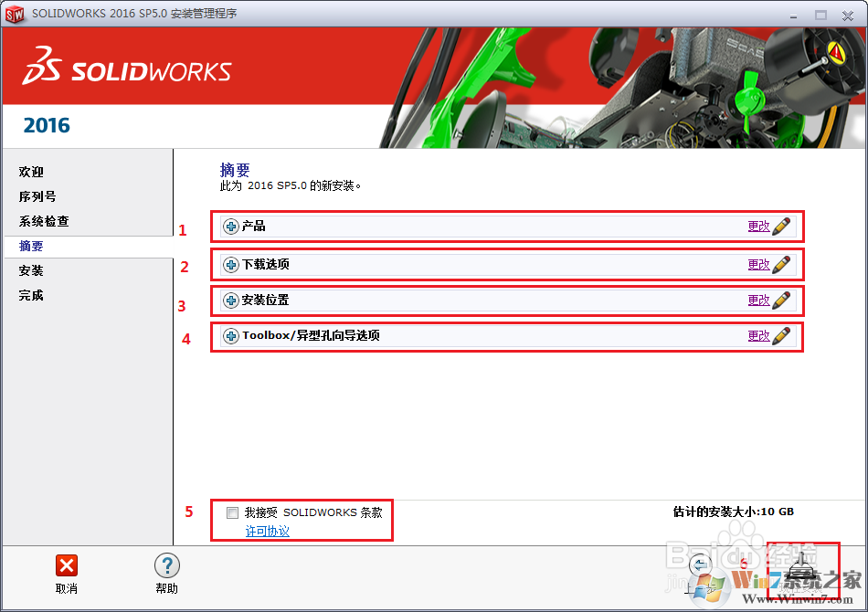Image resolution: width=868 pixels, height=612 pixels.
Task: Expand the 安装位置 section
Action: pos(230,300)
